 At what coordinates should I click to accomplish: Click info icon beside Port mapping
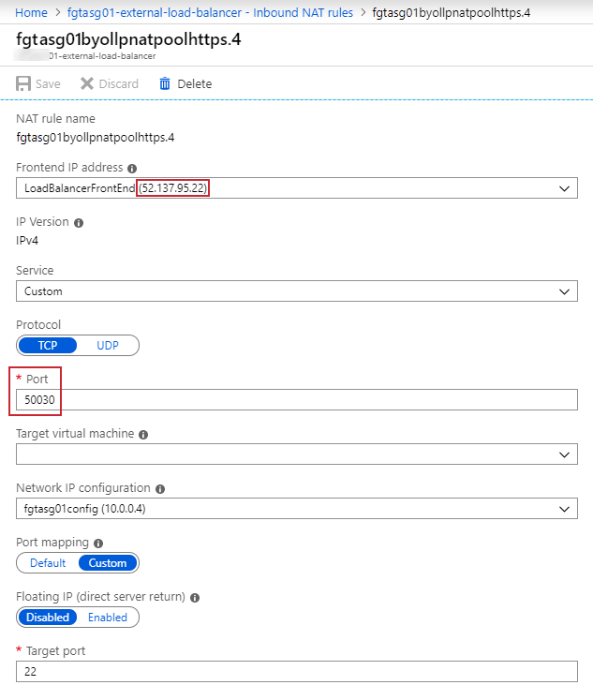pyautogui.click(x=98, y=544)
